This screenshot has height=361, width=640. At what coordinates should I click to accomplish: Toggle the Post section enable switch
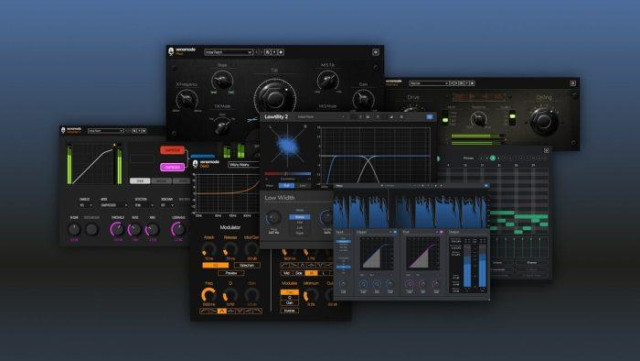pyautogui.click(x=441, y=232)
